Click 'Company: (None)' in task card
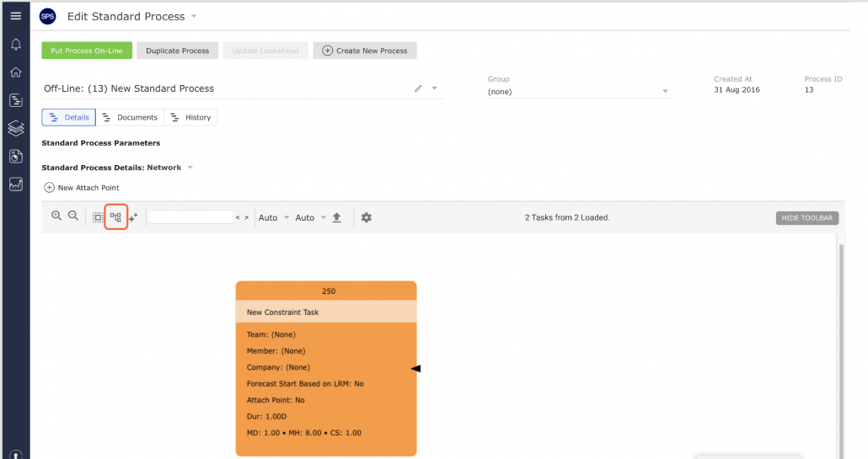Screen dimensions: 868x459 coord(278,367)
